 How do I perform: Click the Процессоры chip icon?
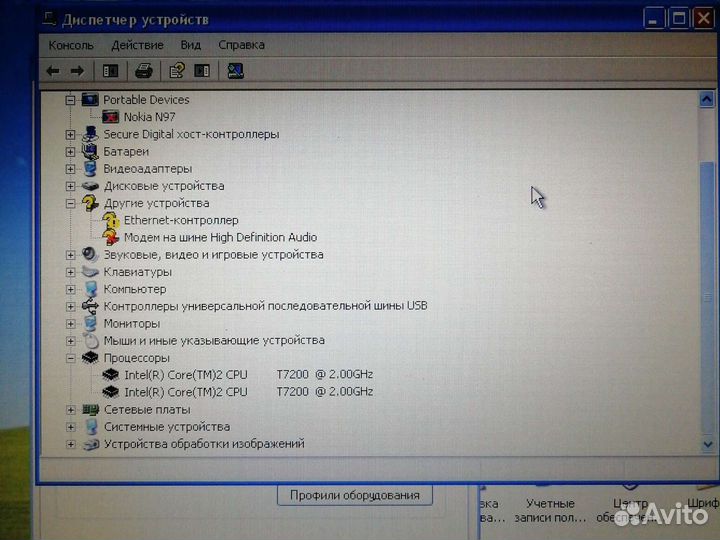[x=90, y=357]
